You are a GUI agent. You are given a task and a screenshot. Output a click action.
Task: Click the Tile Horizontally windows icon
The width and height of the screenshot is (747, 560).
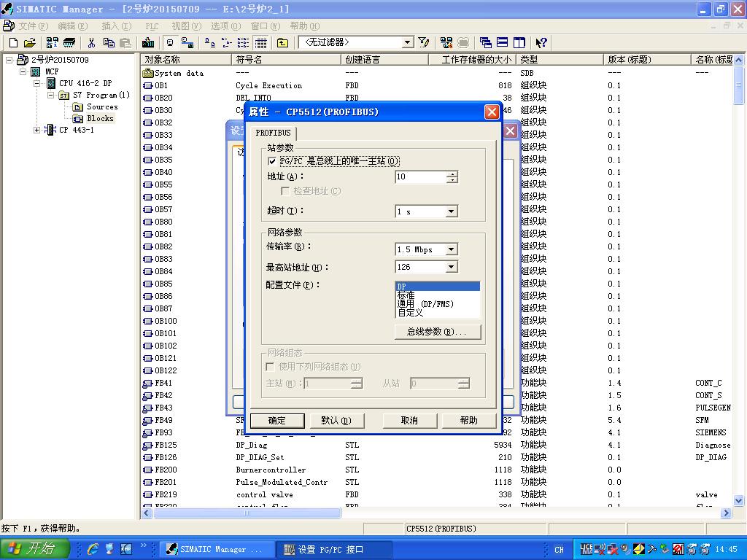tap(502, 43)
